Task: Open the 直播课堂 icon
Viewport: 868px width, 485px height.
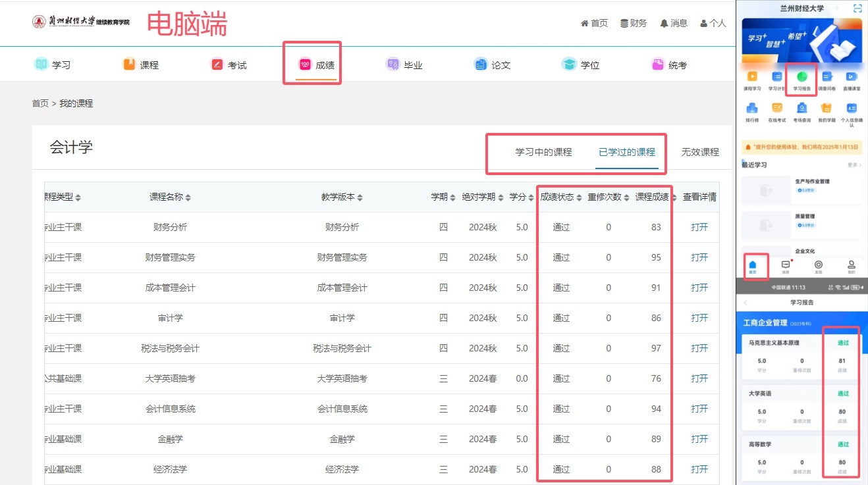Action: 851,78
